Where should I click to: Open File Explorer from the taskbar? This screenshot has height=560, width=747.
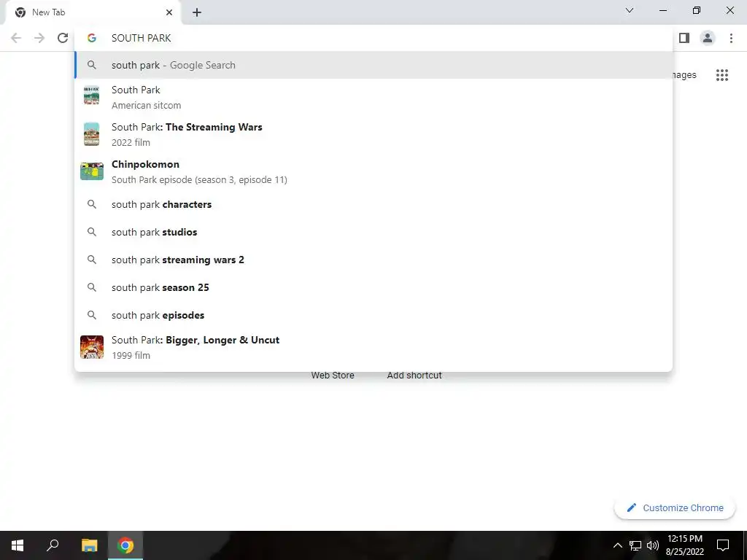tap(89, 545)
